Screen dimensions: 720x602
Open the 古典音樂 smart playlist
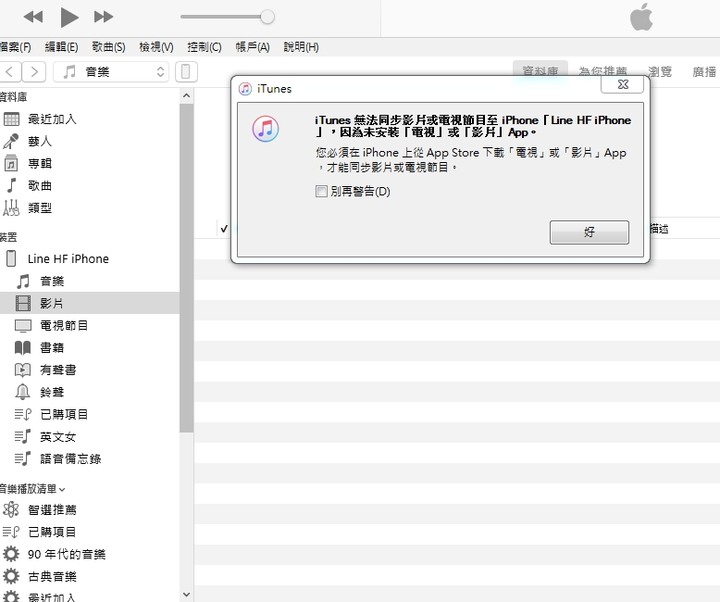[90, 576]
